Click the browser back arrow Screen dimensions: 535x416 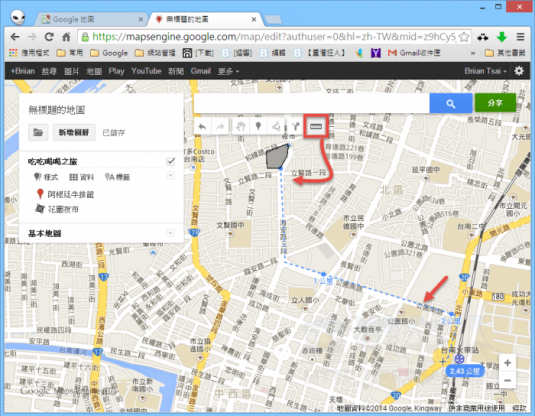(15, 37)
